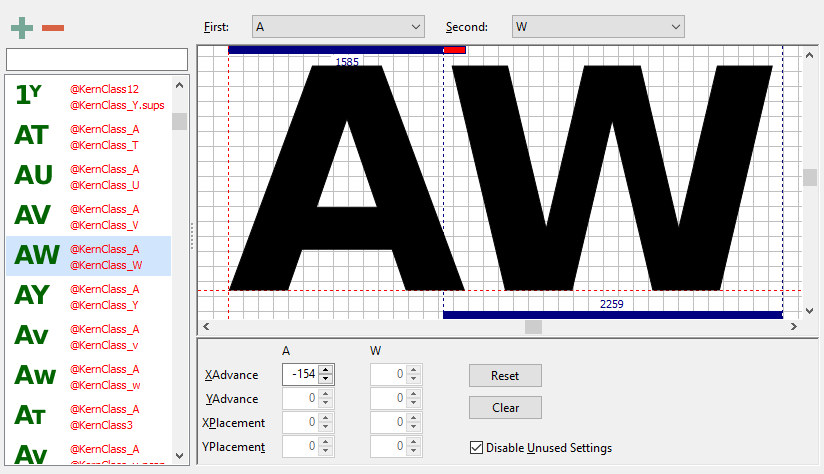Select the AU kerning pair

coord(88,176)
